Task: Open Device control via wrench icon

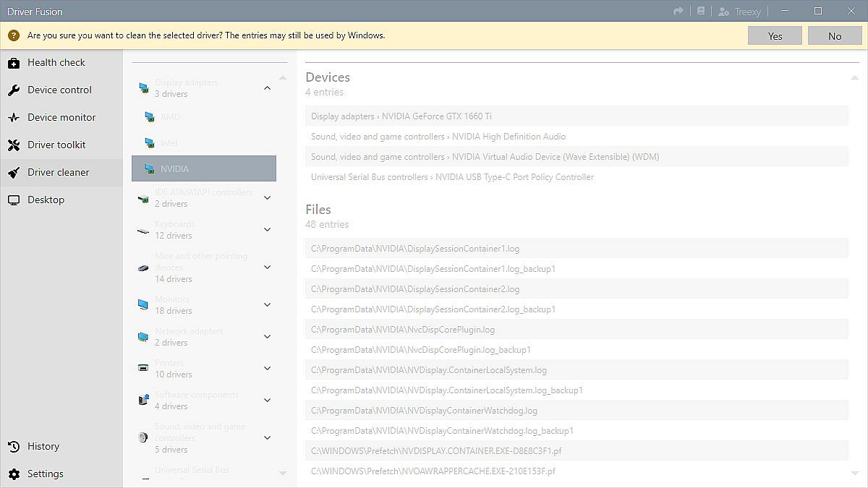Action: pos(14,90)
